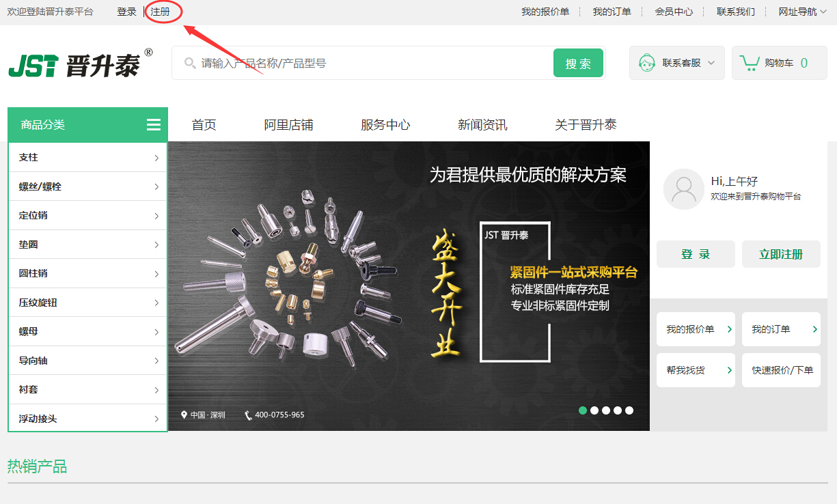The width and height of the screenshot is (837, 504).
Task: Click the location pin icon on banner
Action: tap(184, 415)
